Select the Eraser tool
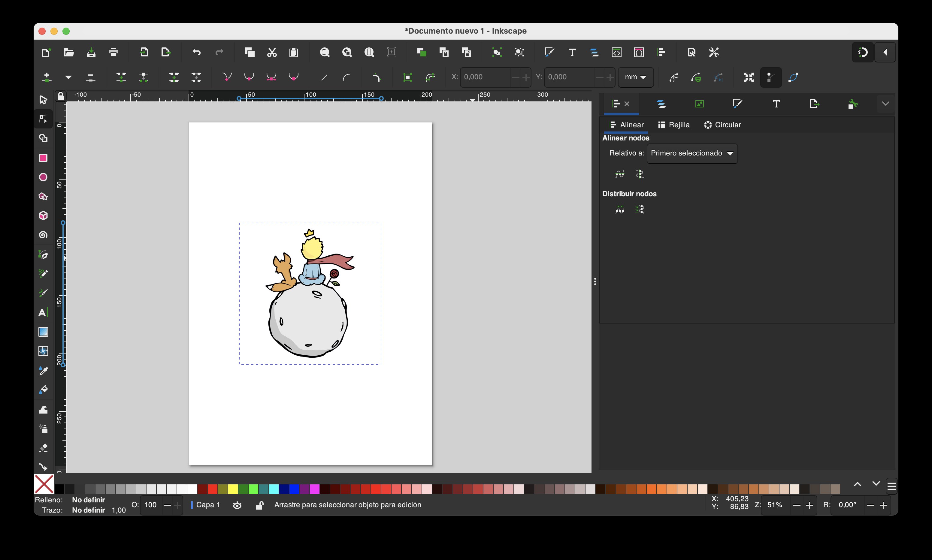The height and width of the screenshot is (560, 932). point(43,448)
